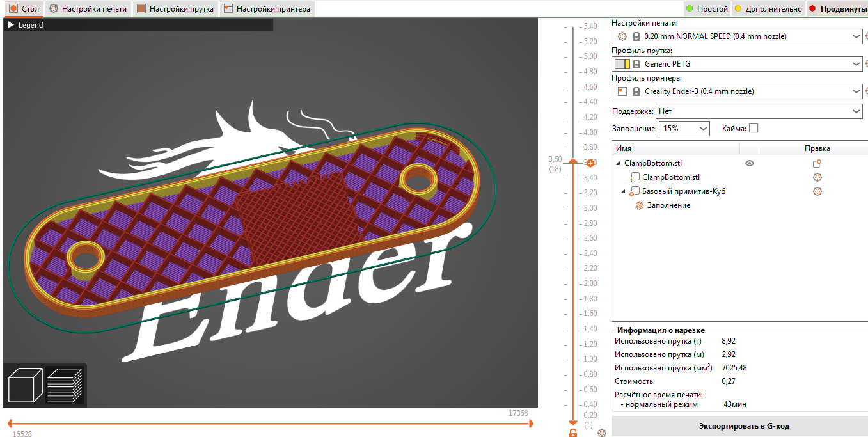Click the part icon of child ClampBottom.stl

coord(635,177)
